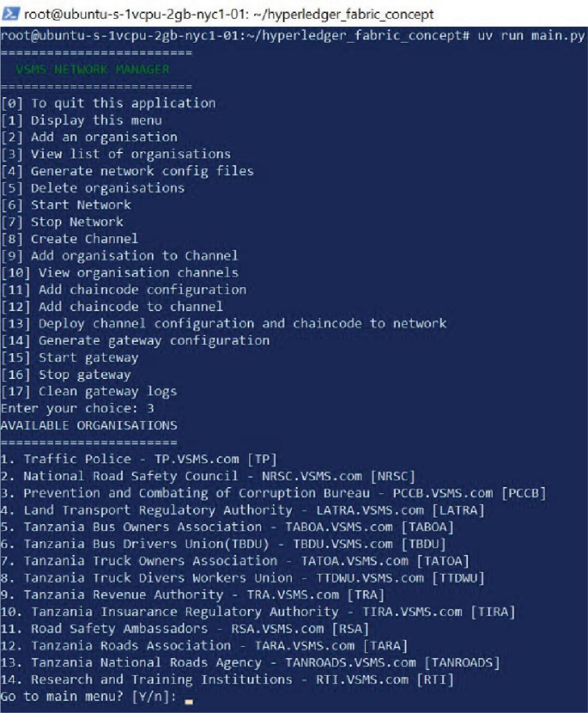This screenshot has width=588, height=713.
Task: Click the PowerShell icon in the title bar
Action: [x=11, y=13]
